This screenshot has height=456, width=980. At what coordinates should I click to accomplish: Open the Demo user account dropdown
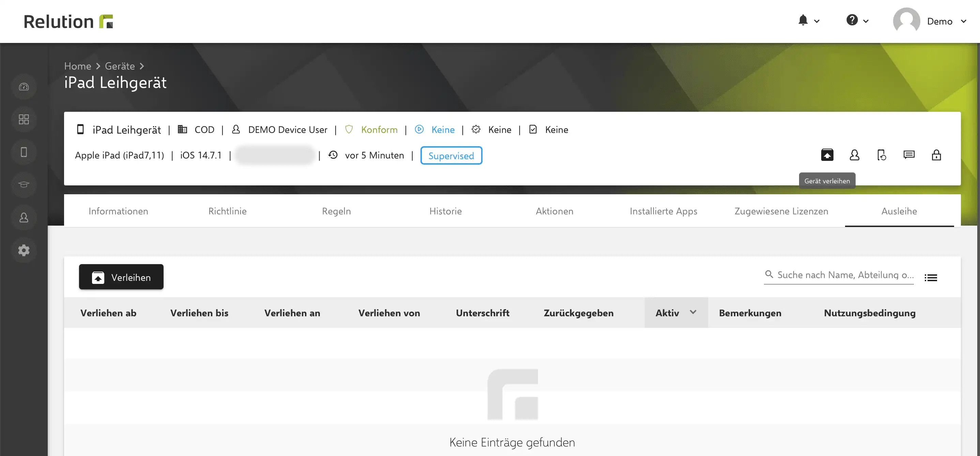[x=930, y=21]
